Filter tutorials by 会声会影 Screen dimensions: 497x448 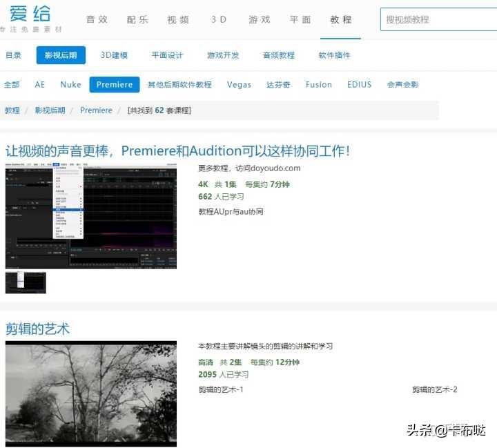(x=403, y=85)
